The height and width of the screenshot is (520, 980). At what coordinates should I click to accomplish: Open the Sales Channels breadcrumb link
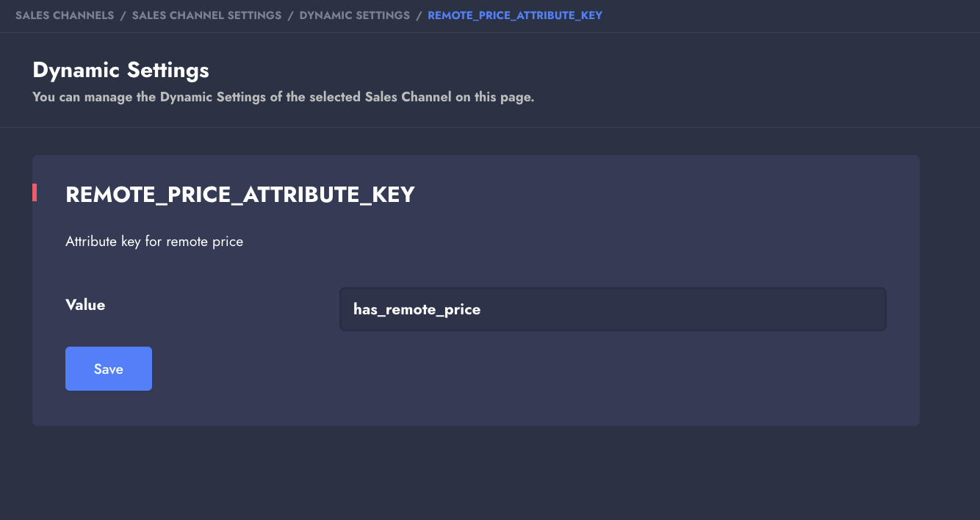(x=65, y=15)
